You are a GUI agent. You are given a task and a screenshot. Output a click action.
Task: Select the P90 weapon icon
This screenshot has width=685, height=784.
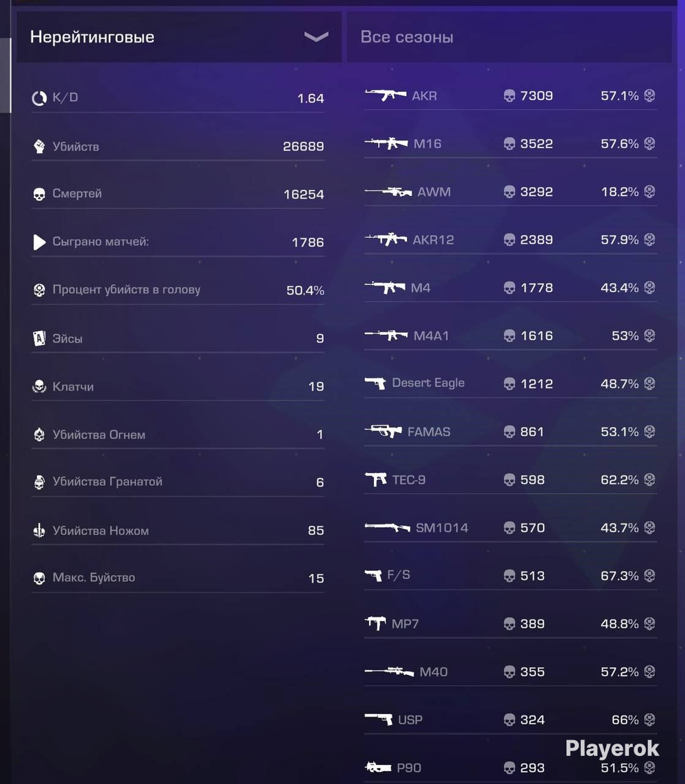(378, 766)
